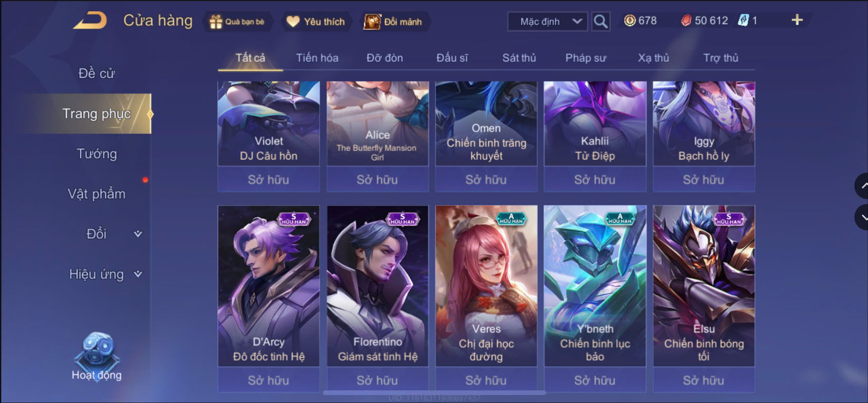This screenshot has width=868, height=403.
Task: Open Quà bạn bè gift icon
Action: click(x=216, y=22)
